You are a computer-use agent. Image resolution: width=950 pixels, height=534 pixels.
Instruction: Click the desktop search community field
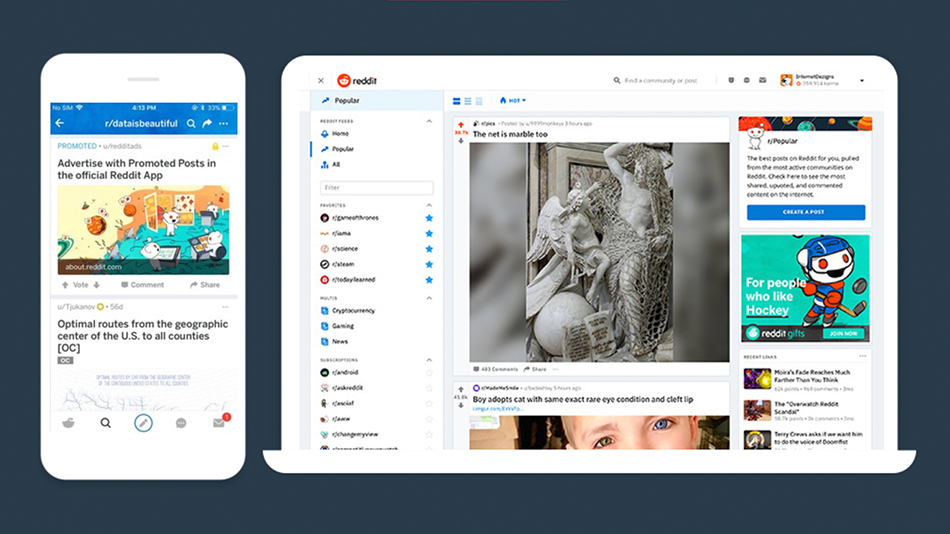(x=660, y=81)
